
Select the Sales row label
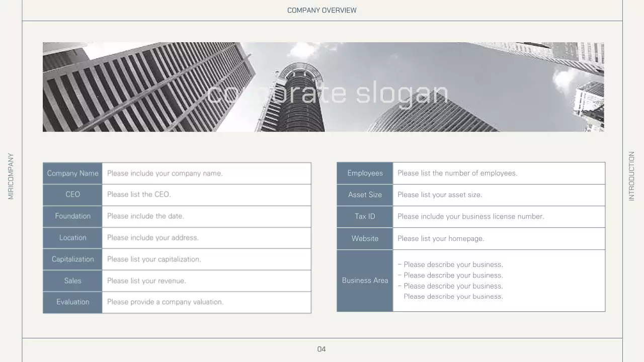72,281
